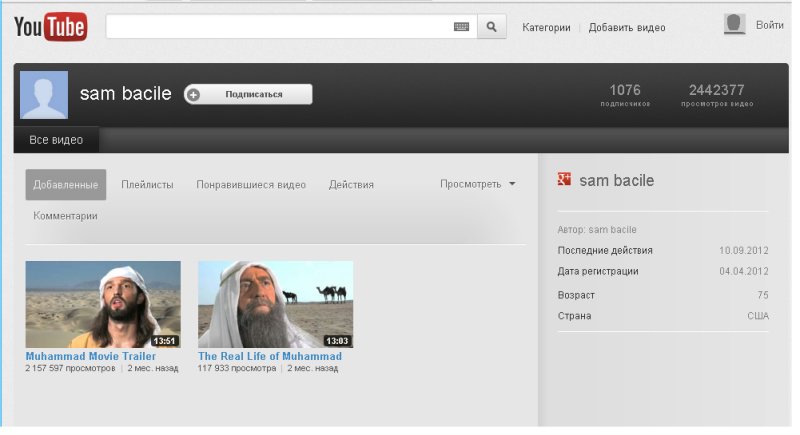
Task: Click the YouTube logo
Action: click(x=50, y=27)
